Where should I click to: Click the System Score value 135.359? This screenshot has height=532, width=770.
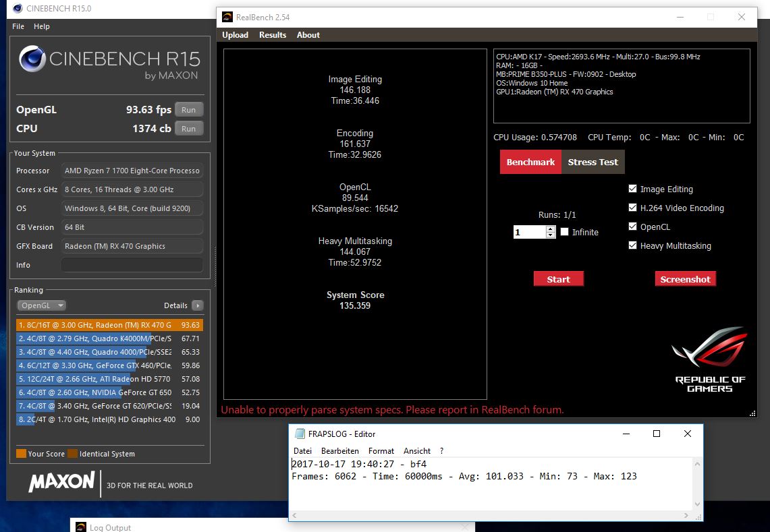pyautogui.click(x=355, y=305)
